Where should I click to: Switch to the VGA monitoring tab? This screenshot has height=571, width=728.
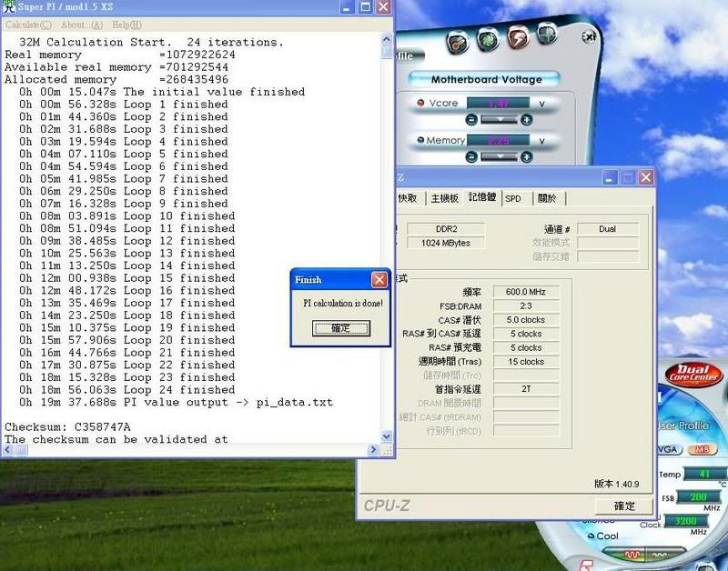(669, 449)
